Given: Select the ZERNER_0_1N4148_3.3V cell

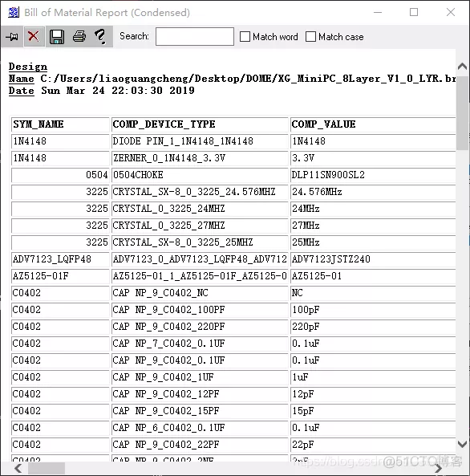Looking at the screenshot, I should coord(200,158).
